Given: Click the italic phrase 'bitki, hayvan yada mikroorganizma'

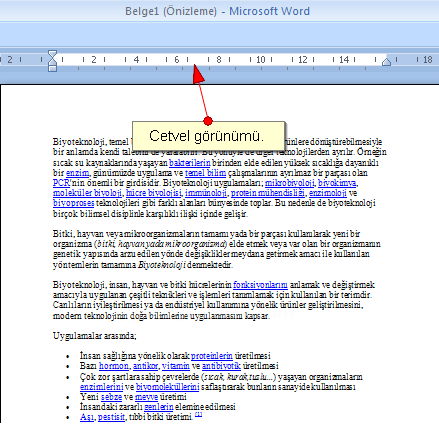Looking at the screenshot, I should click(162, 244).
